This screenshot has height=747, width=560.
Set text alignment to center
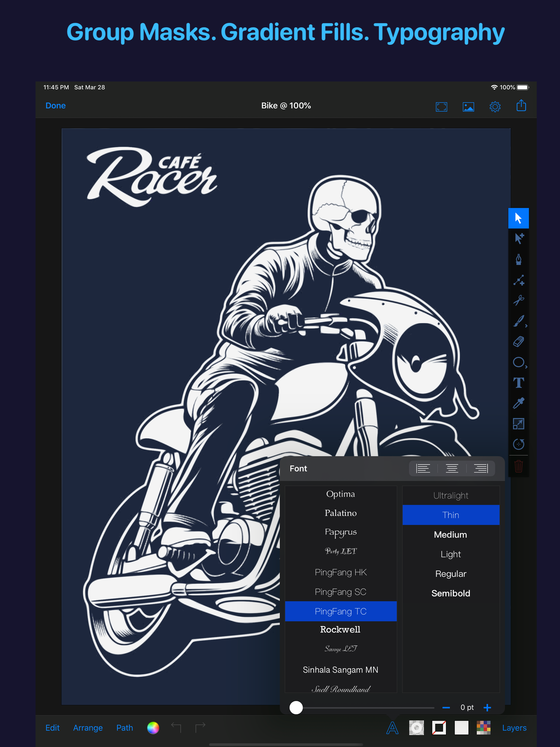click(x=451, y=468)
